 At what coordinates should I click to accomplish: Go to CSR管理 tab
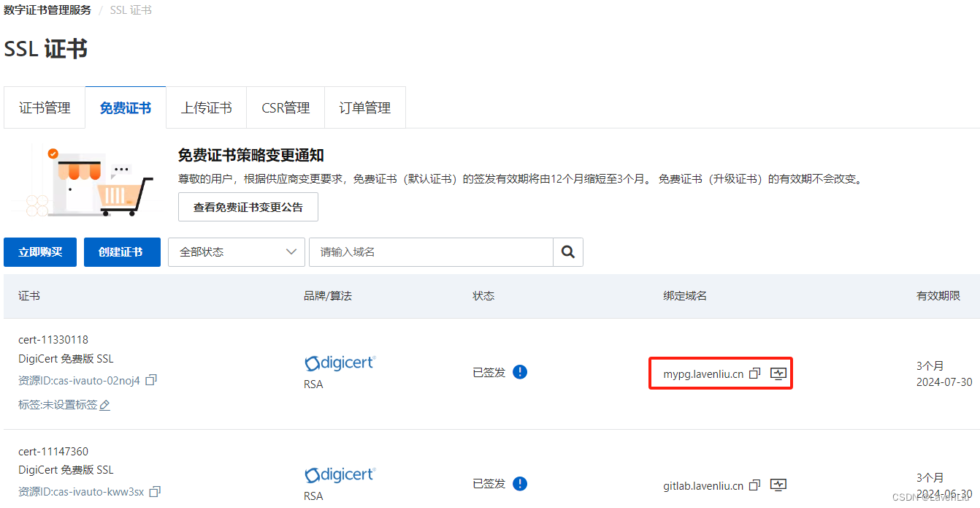pos(286,107)
